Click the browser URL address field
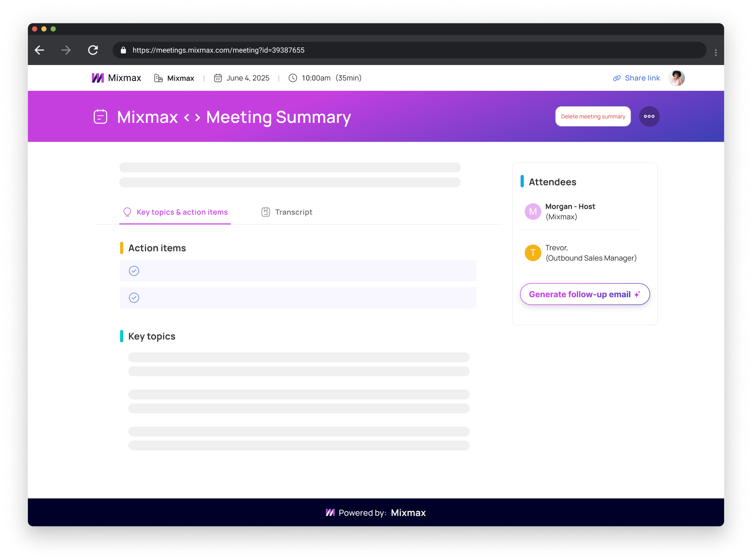Image resolution: width=752 pixels, height=560 pixels. [x=409, y=50]
